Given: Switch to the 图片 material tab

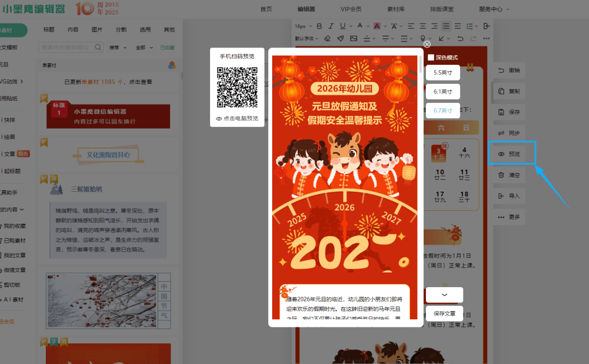Looking at the screenshot, I should 97,29.
